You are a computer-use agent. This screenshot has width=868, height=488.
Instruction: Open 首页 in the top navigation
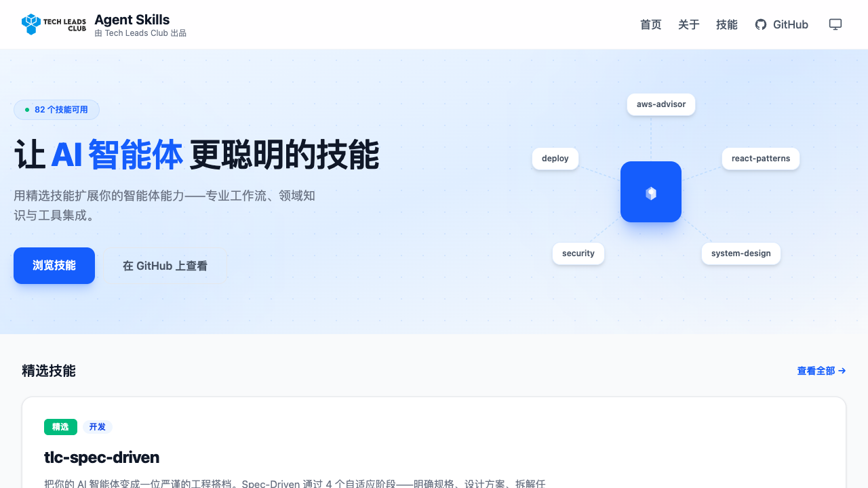pyautogui.click(x=651, y=24)
